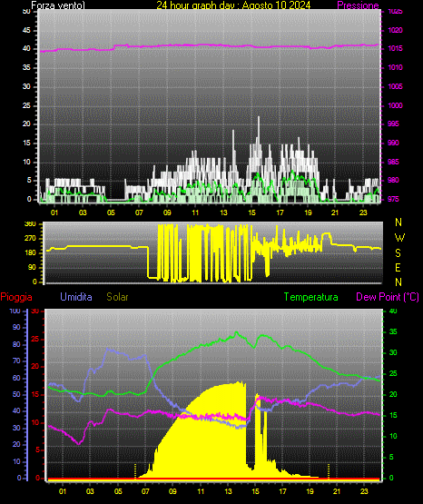Select the Temperatura legend label
Screen dimensions: 423x504
pyautogui.click(x=311, y=297)
